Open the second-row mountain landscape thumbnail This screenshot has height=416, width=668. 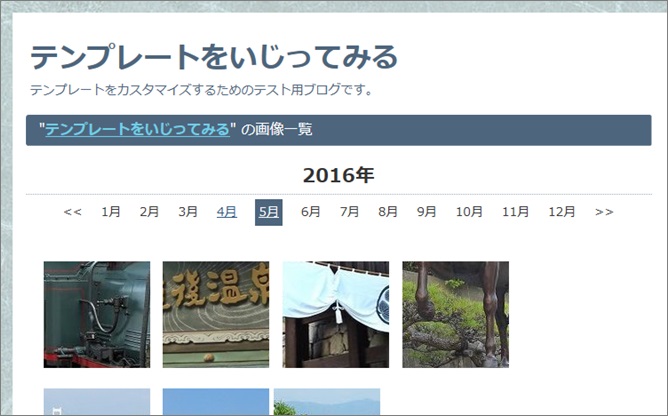(x=327, y=402)
